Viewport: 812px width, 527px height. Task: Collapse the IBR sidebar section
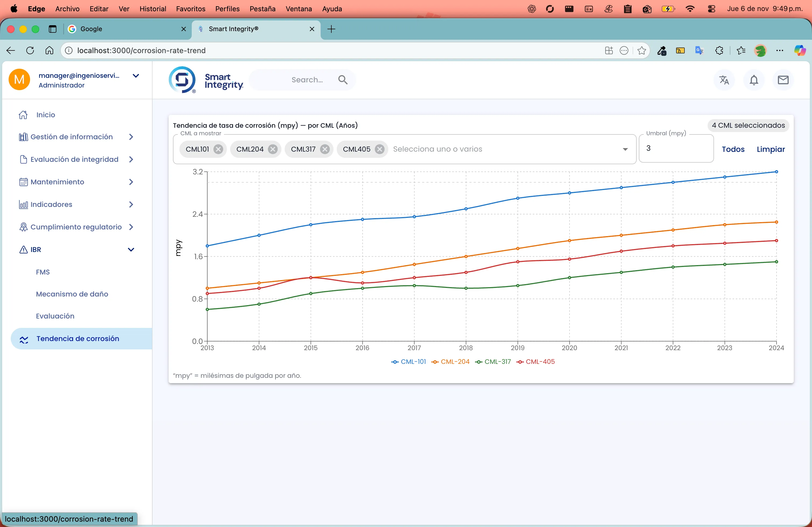[131, 250]
